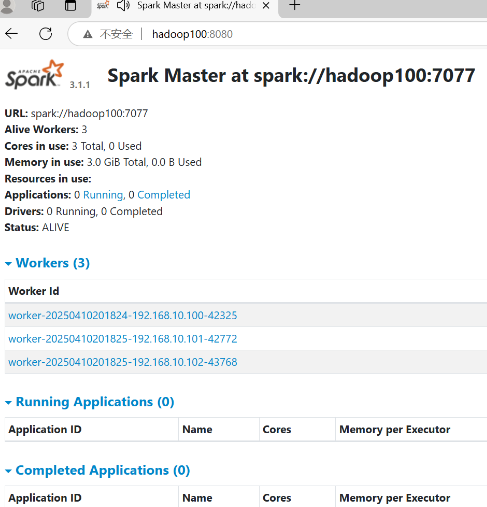
Task: Reload the page with refresh icon
Action: 46,34
